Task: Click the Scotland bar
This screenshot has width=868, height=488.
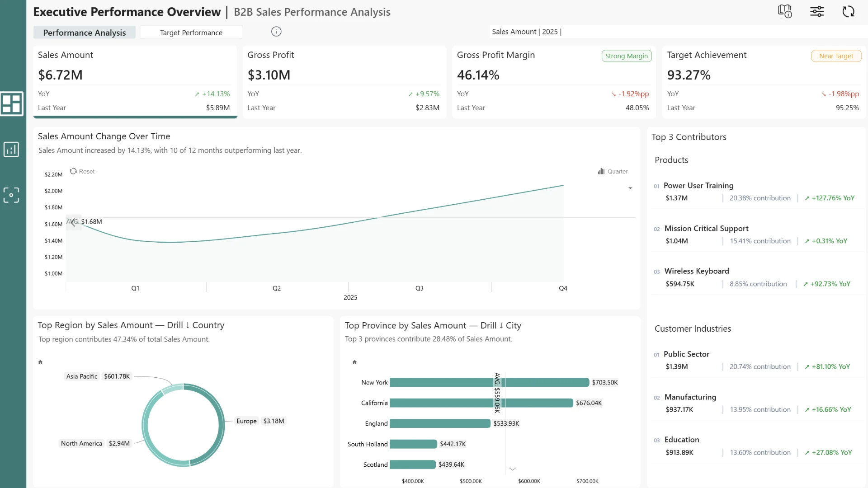Action: point(413,465)
